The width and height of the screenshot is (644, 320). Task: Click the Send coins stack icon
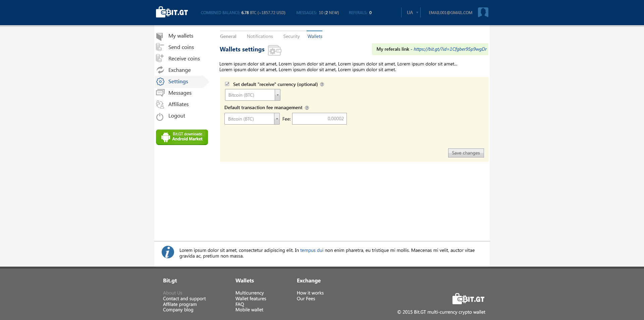(x=160, y=47)
